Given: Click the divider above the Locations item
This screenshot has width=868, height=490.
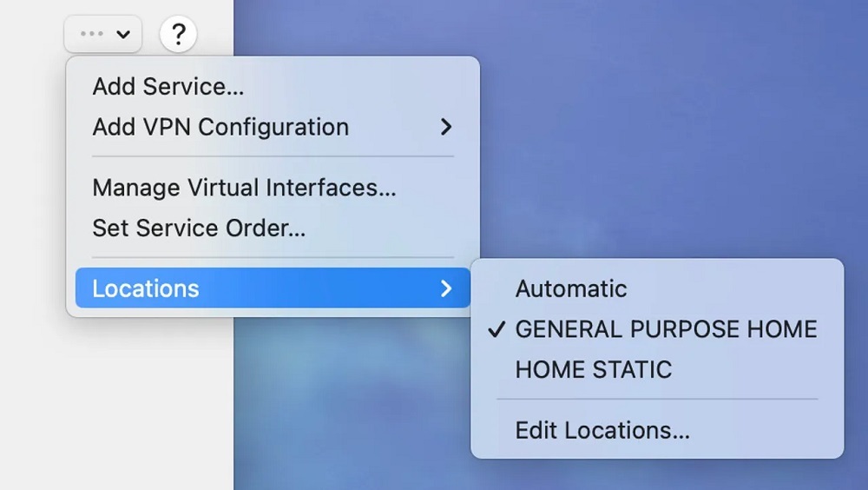Looking at the screenshot, I should click(x=273, y=258).
